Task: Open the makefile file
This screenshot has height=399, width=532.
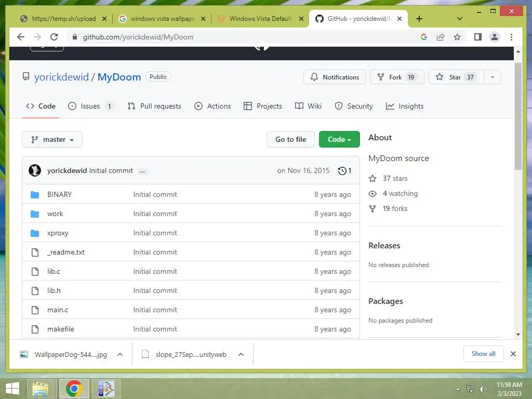Action: [60, 329]
